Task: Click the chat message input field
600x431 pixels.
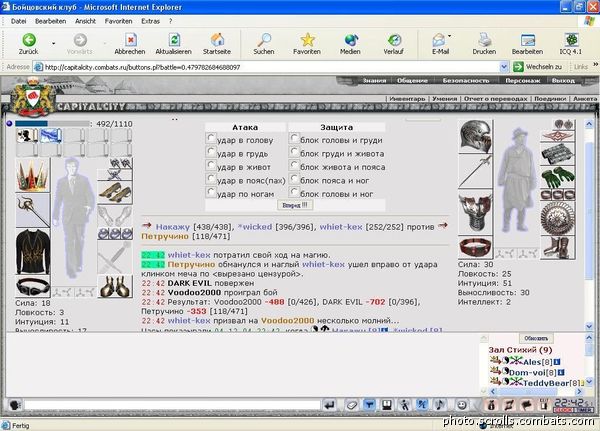Action: (172, 405)
